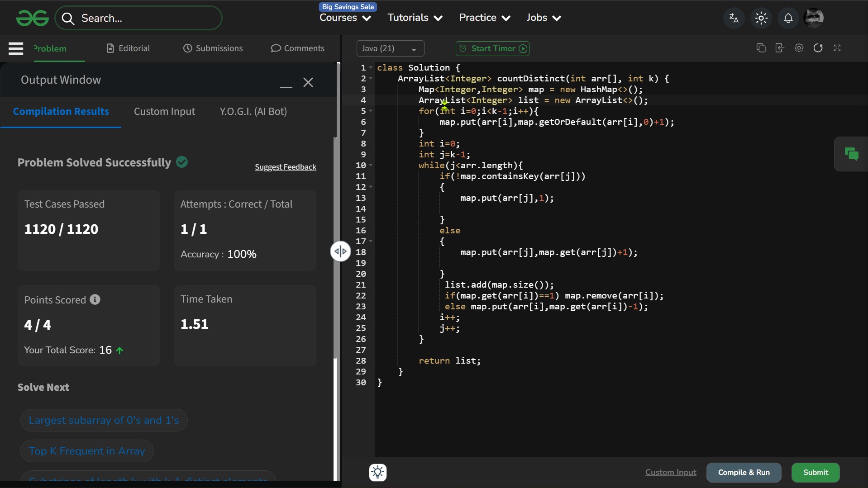
Task: Reset code with the refresh icon
Action: (x=818, y=48)
